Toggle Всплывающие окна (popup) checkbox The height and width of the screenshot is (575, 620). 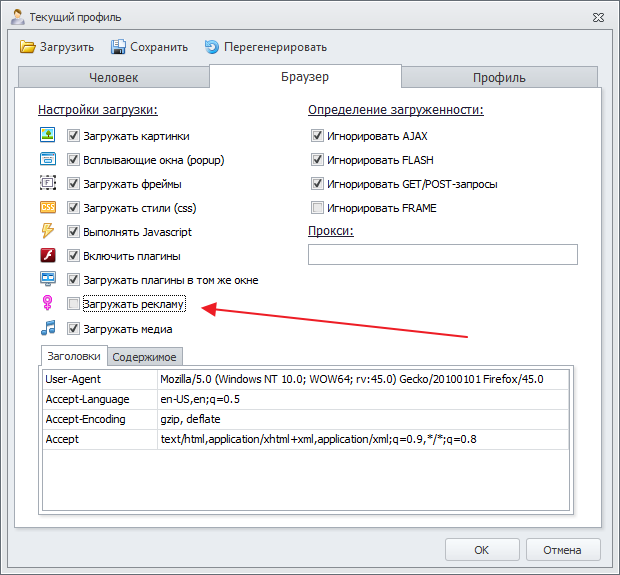[73, 160]
